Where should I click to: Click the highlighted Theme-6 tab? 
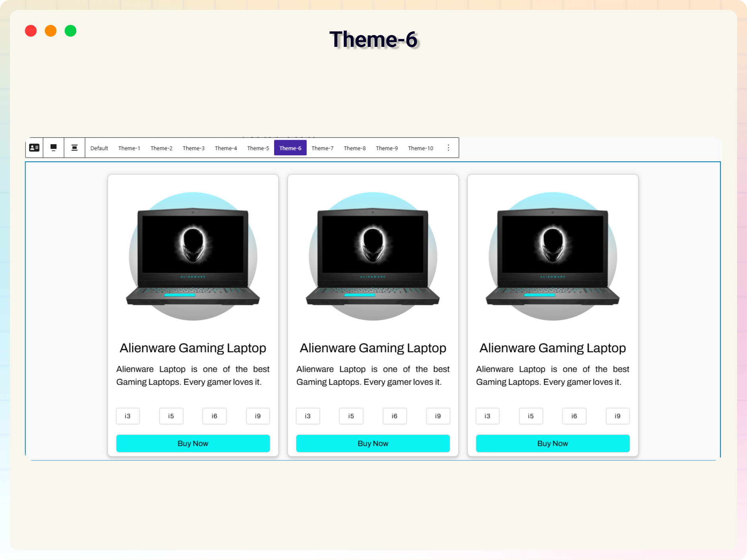tap(290, 148)
